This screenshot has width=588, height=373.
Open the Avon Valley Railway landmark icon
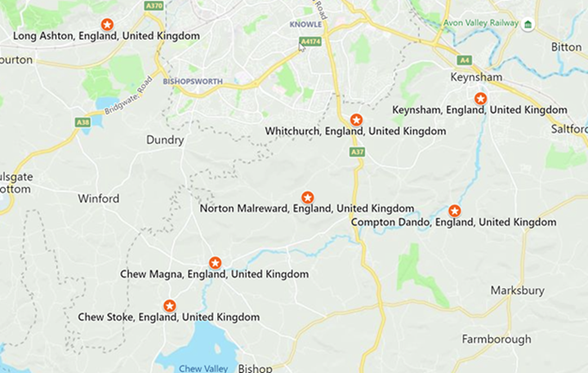tap(528, 24)
